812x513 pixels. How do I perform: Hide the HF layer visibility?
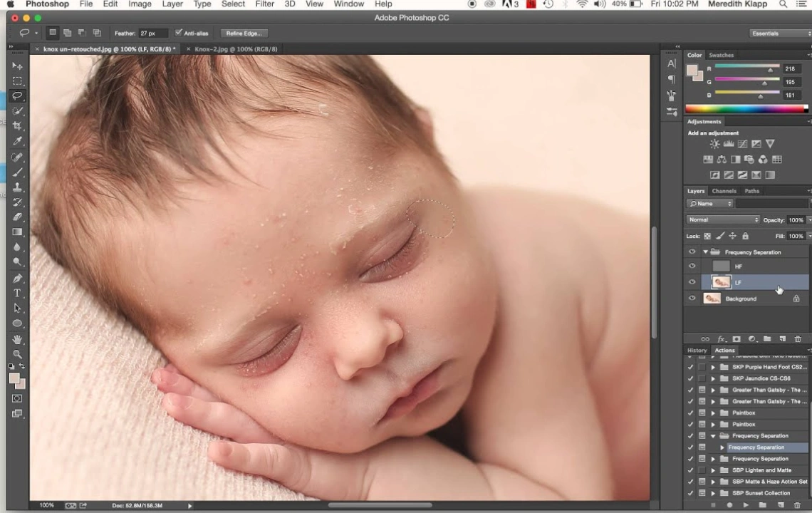[692, 266]
